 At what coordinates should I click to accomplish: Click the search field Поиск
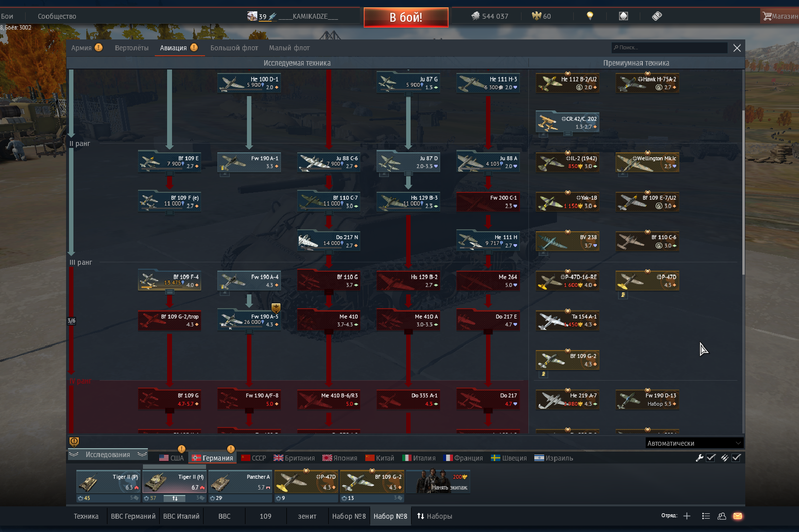[669, 47]
